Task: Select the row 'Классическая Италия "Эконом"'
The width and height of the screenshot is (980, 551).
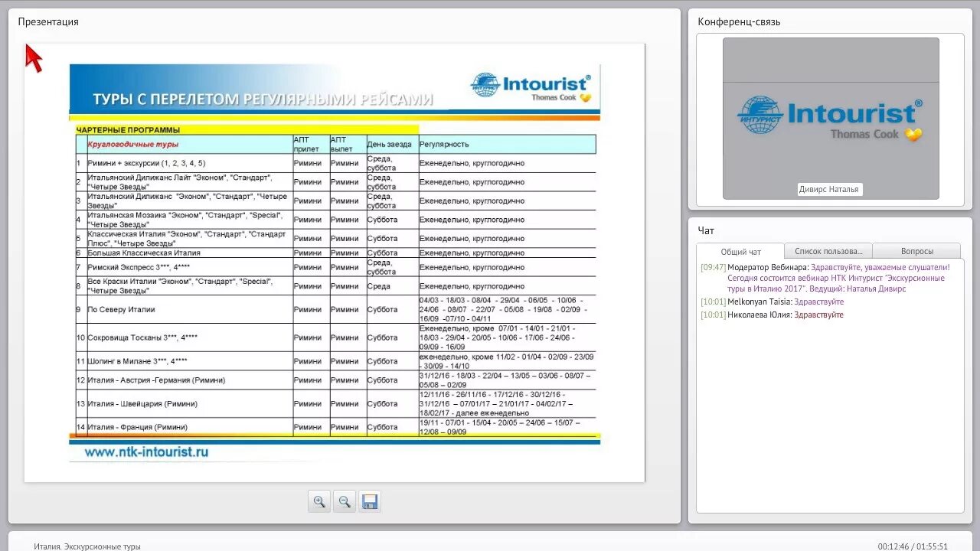Action: pyautogui.click(x=335, y=238)
